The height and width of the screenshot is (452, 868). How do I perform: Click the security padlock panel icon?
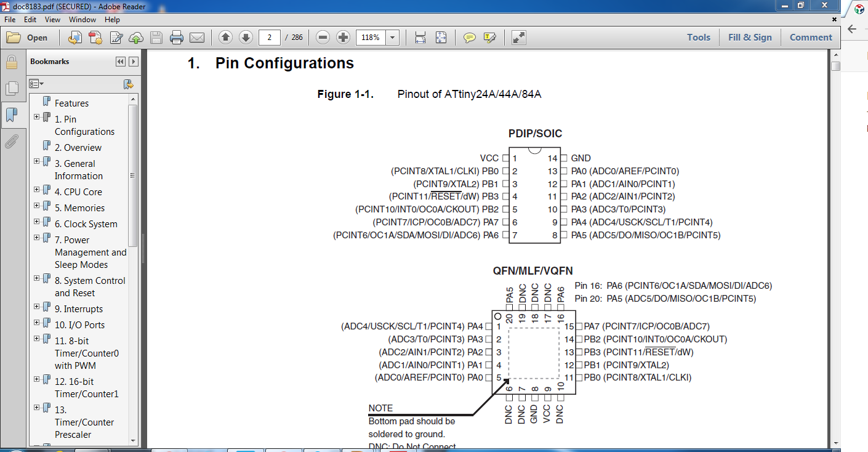[x=12, y=62]
